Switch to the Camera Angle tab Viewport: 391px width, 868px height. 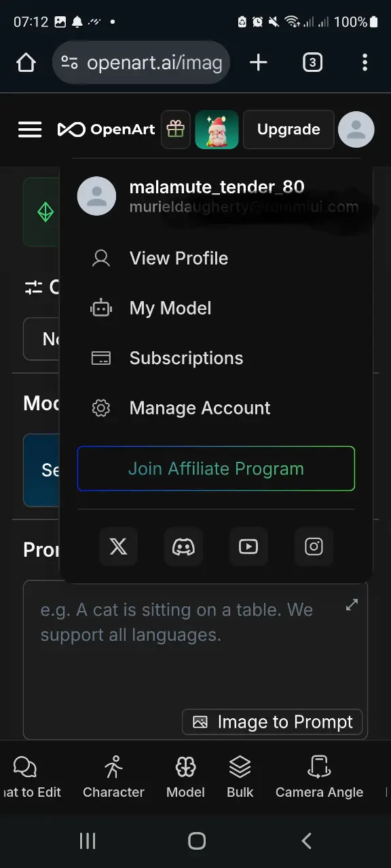coord(319,777)
